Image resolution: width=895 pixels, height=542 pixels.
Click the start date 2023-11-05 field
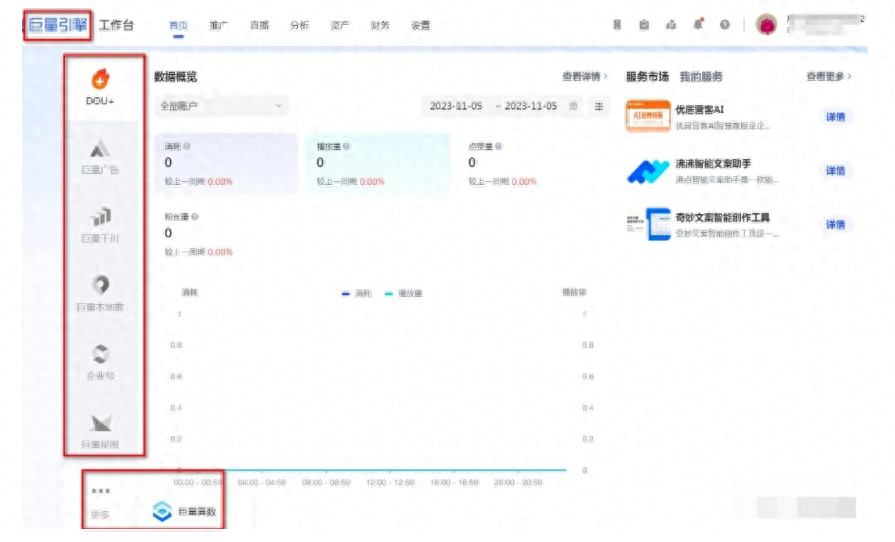coord(455,106)
